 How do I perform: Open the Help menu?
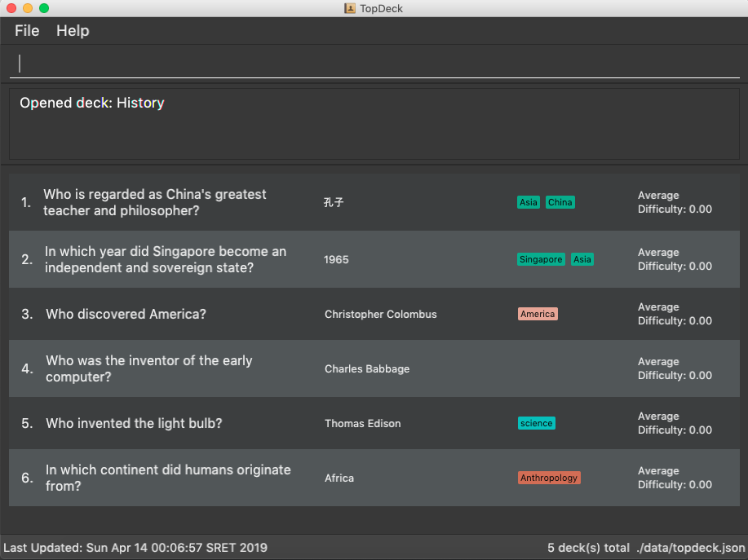[x=73, y=31]
